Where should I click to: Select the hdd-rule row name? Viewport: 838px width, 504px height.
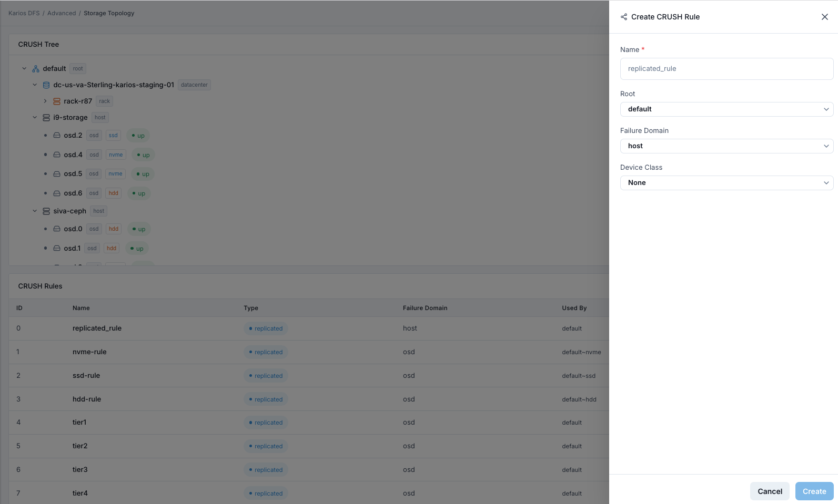coord(87,399)
